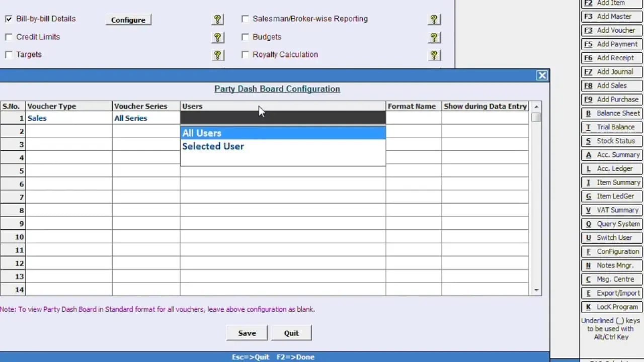The width and height of the screenshot is (644, 362).
Task: Open Notes Mngr. from side panel
Action: tap(611, 265)
